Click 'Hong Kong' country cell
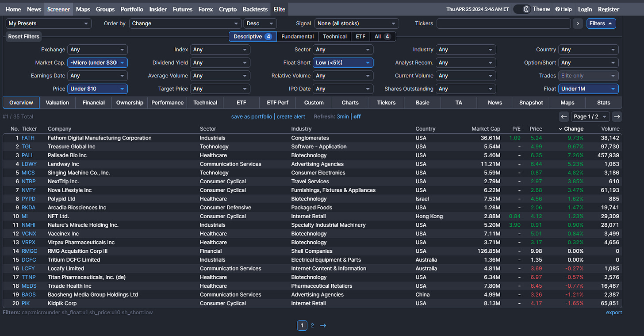 click(x=429, y=216)
